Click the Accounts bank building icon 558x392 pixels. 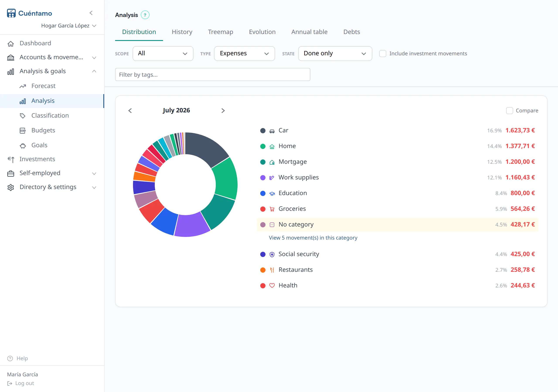point(11,57)
